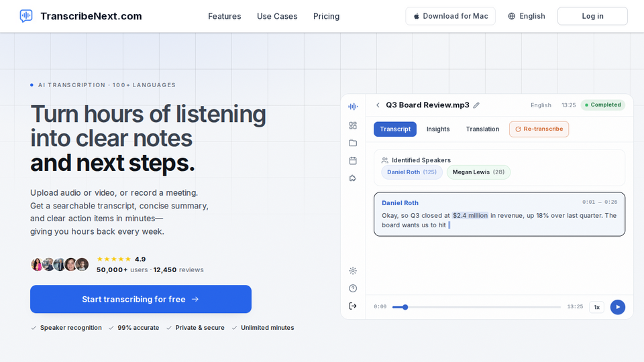Select Daniel Roth speaker chip

412,172
